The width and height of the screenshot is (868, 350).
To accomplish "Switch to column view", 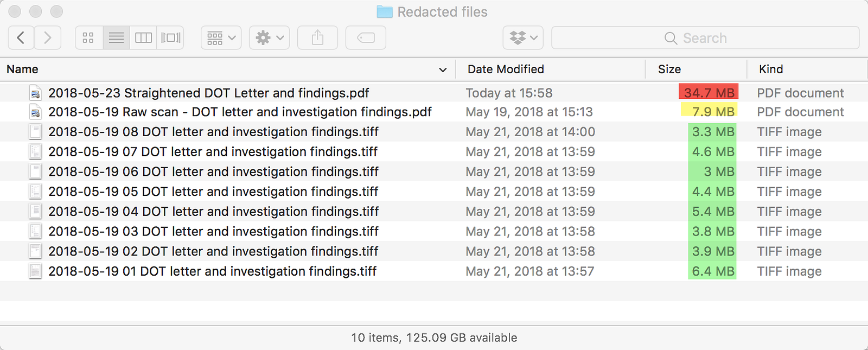I will pos(143,38).
